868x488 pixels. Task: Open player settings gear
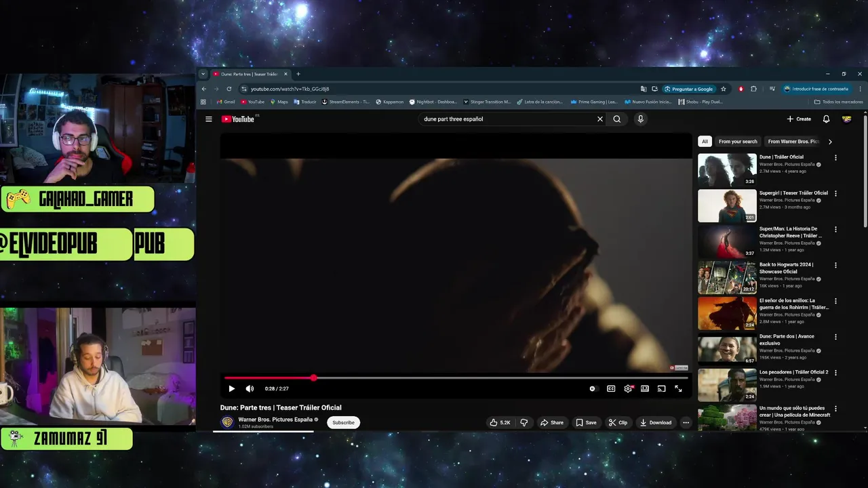tap(628, 388)
